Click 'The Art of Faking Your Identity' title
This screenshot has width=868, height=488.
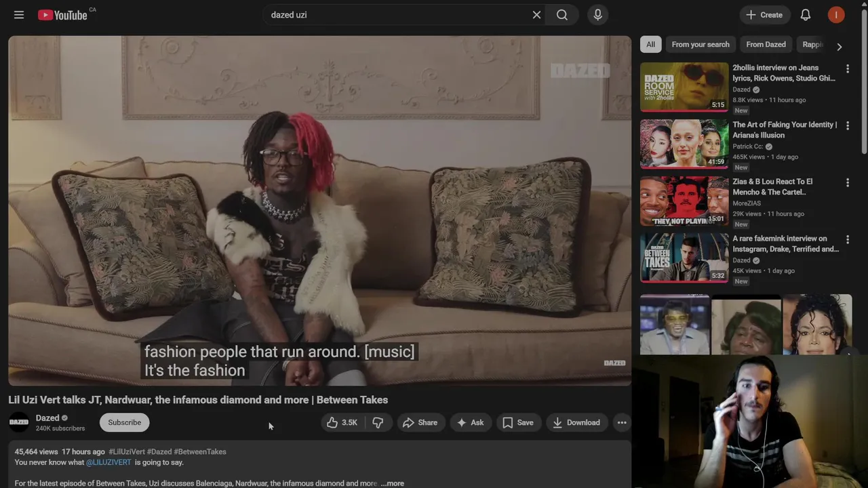[x=785, y=130]
